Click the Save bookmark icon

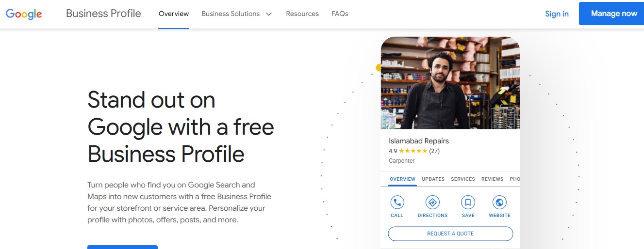point(468,202)
